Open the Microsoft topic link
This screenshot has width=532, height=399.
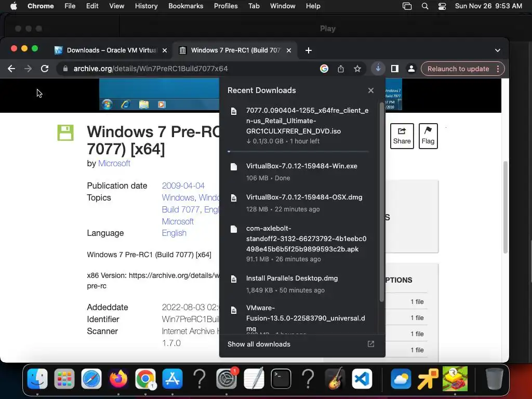[178, 221]
